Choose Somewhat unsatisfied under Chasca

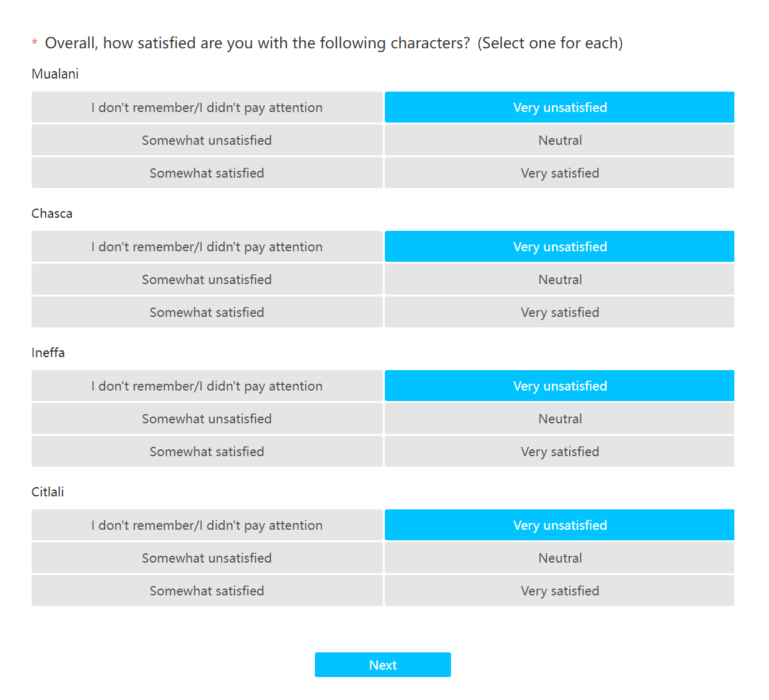coord(207,279)
